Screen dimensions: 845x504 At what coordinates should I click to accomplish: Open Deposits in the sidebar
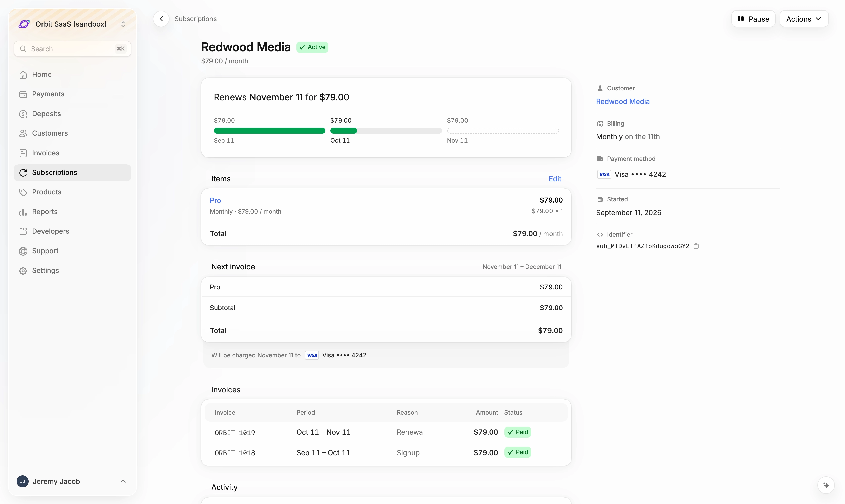pos(72,114)
